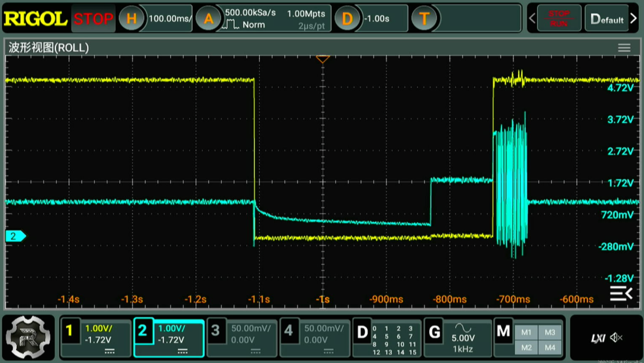This screenshot has width=644, height=363.
Task: Click the muted speaker sound icon
Action: coord(616,338)
